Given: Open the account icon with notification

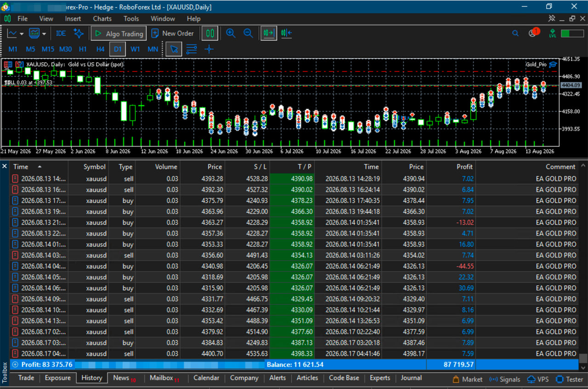Looking at the screenshot, I should click(533, 33).
